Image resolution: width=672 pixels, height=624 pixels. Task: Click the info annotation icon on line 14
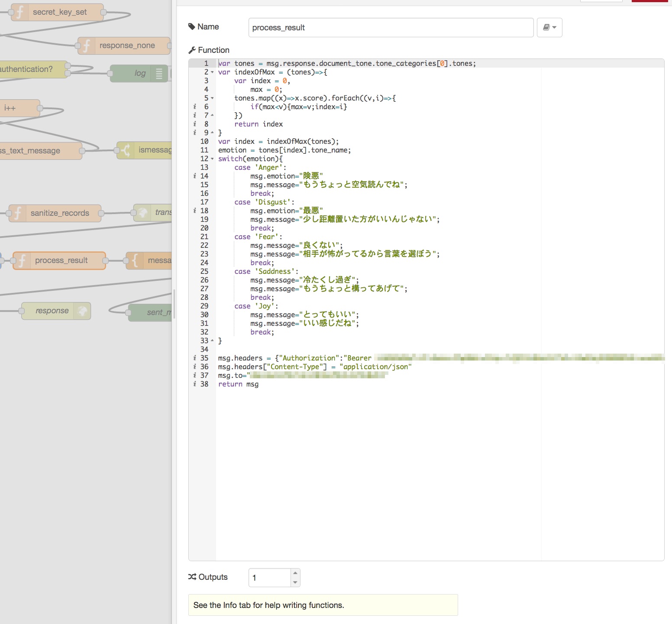tap(194, 176)
